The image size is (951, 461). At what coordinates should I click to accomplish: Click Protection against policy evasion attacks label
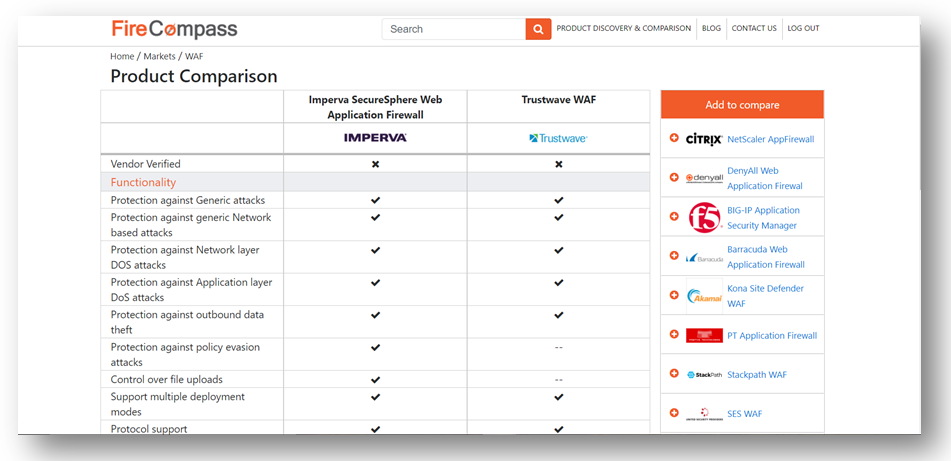click(185, 355)
